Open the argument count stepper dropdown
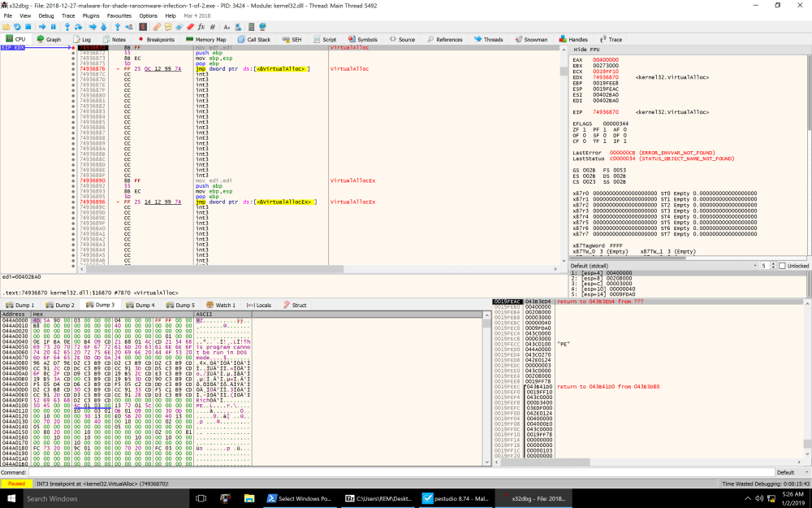Screen dimensions: 812x508 pyautogui.click(x=773, y=266)
